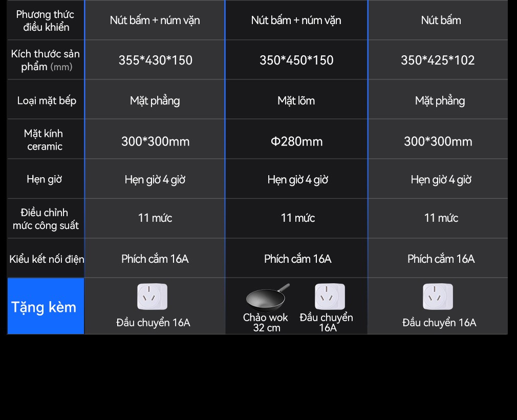The width and height of the screenshot is (517, 420).
Task: Select the blue "Tặng kèm" header cell
Action: (x=46, y=306)
